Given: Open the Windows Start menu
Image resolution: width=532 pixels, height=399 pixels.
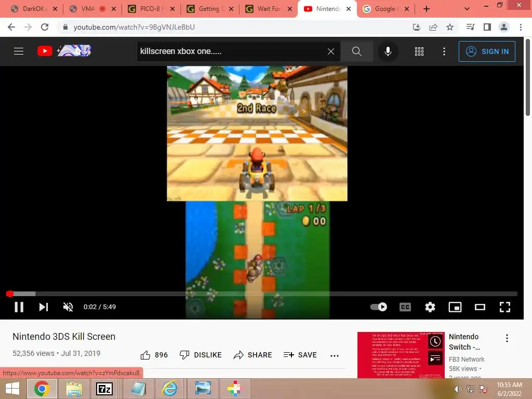Looking at the screenshot, I should click(x=12, y=389).
